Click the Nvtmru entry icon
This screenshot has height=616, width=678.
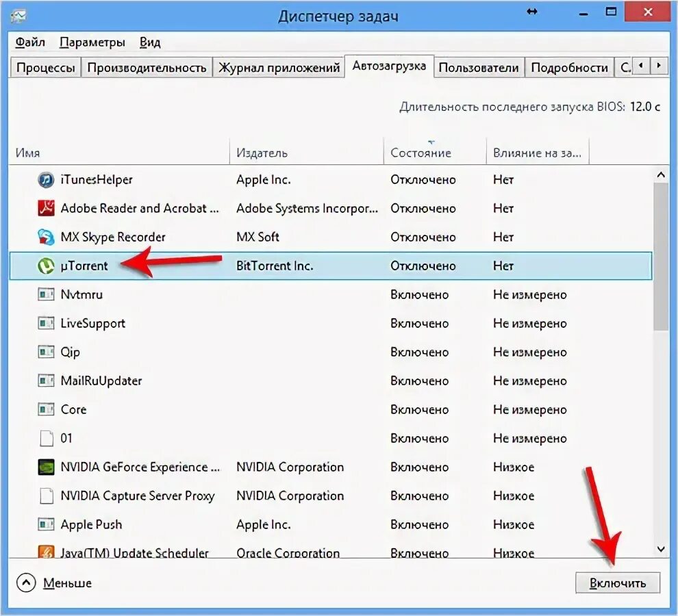coord(46,294)
